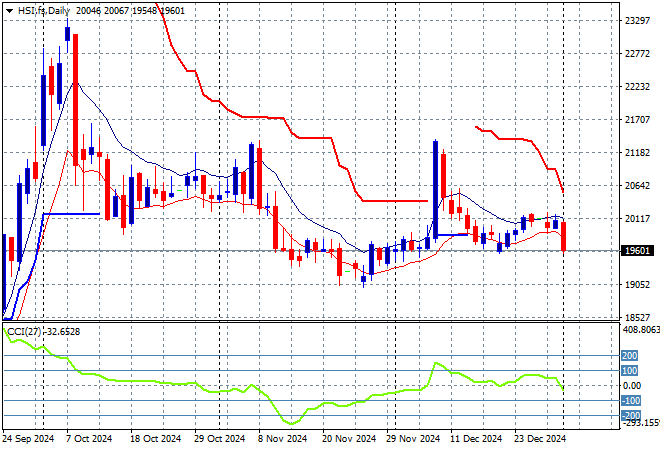Click the last red candle on chart

click(x=565, y=236)
